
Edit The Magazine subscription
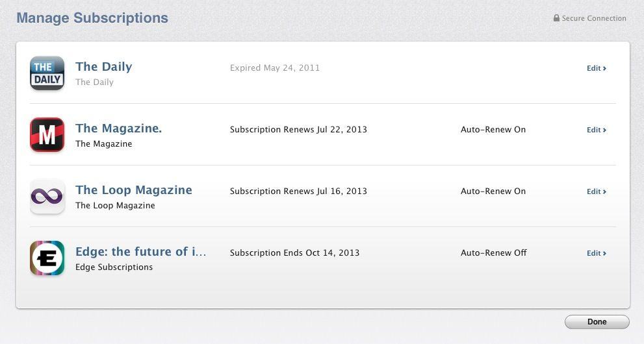[x=596, y=130]
